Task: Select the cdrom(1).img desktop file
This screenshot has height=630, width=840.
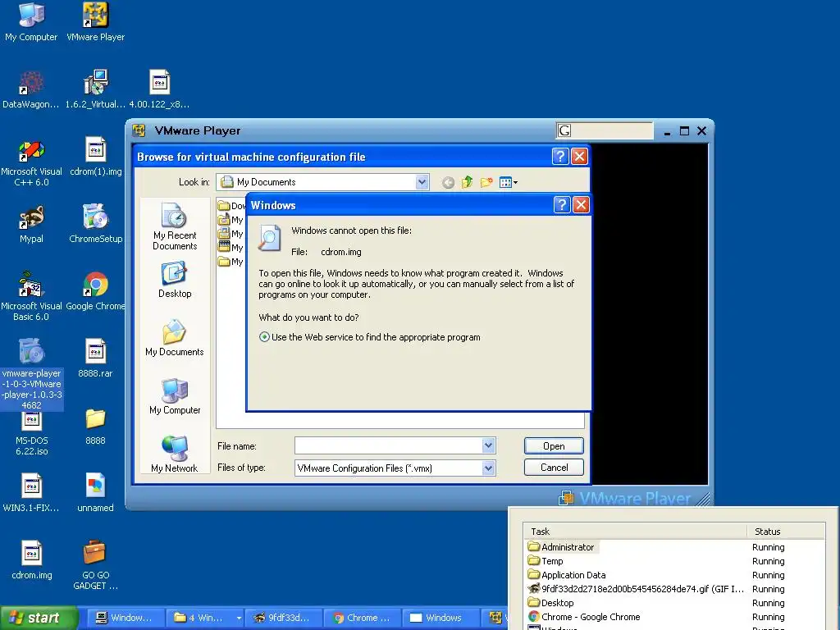Action: pyautogui.click(x=95, y=157)
